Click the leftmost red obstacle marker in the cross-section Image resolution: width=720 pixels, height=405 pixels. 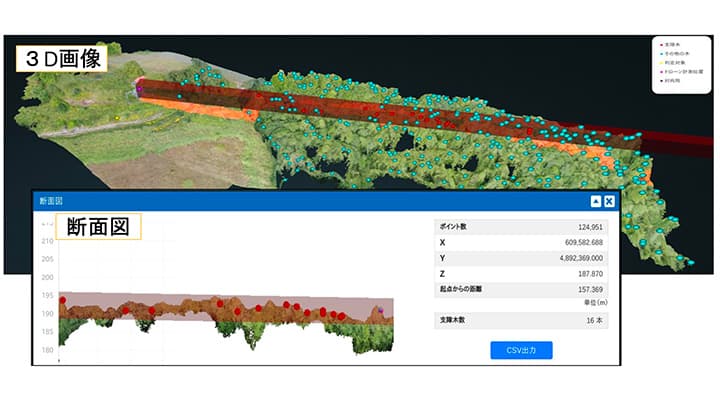coord(62,300)
